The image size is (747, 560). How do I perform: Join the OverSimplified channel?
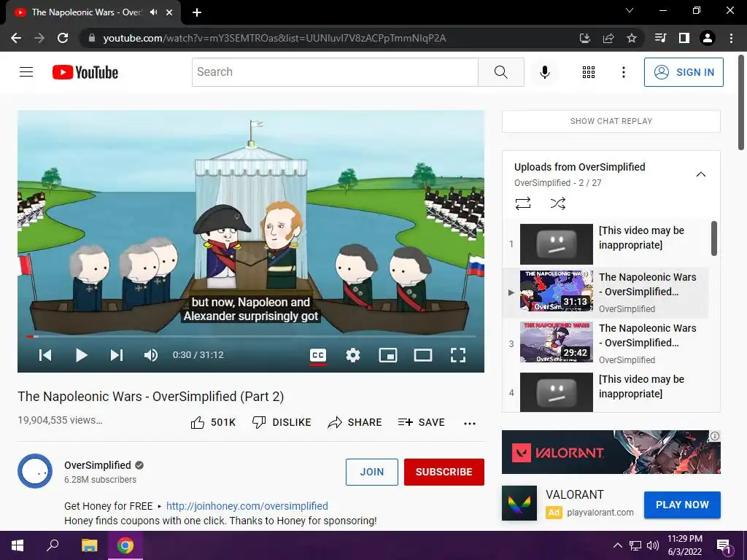(x=371, y=472)
